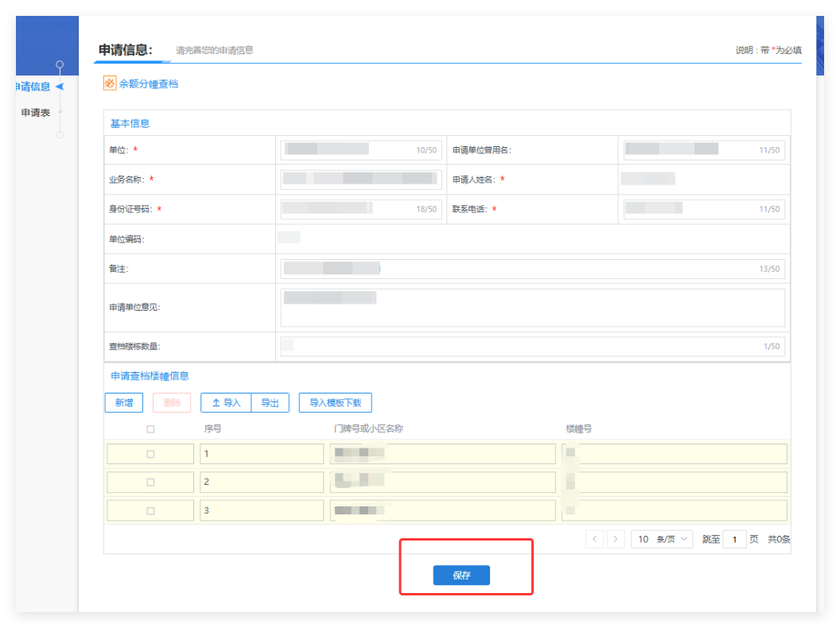Focus the 申请单位意见 text area

532,308
